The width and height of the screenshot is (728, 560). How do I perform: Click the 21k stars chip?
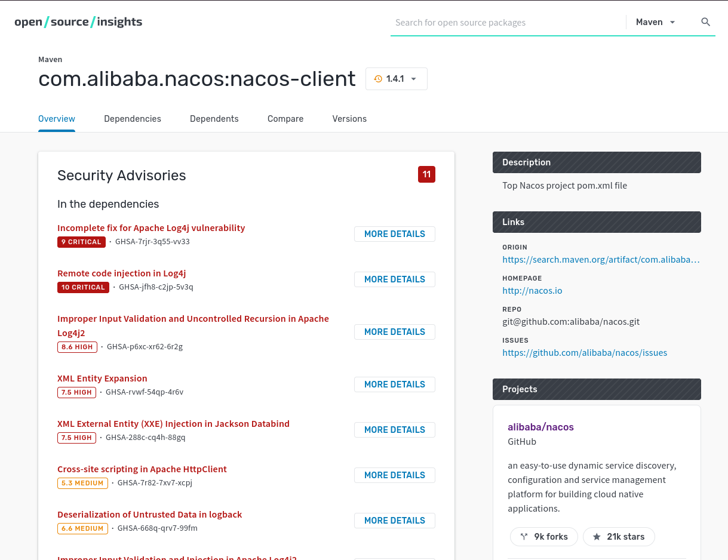click(619, 537)
